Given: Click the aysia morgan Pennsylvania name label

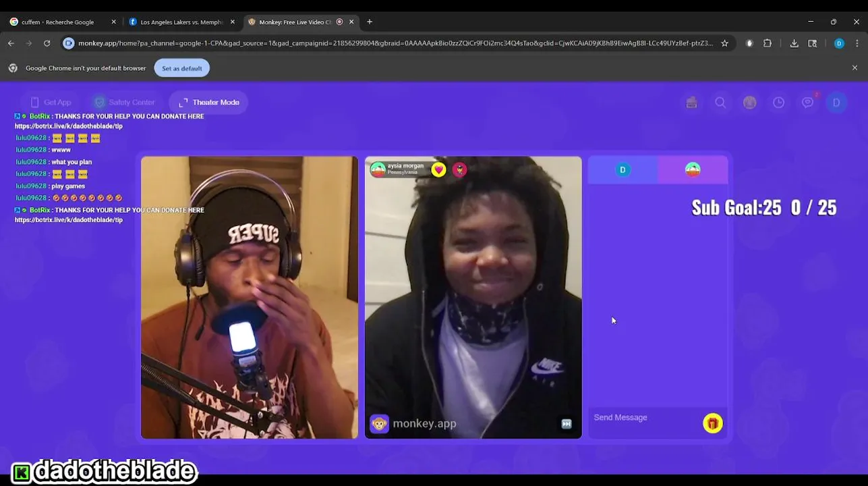Looking at the screenshot, I should coord(405,169).
